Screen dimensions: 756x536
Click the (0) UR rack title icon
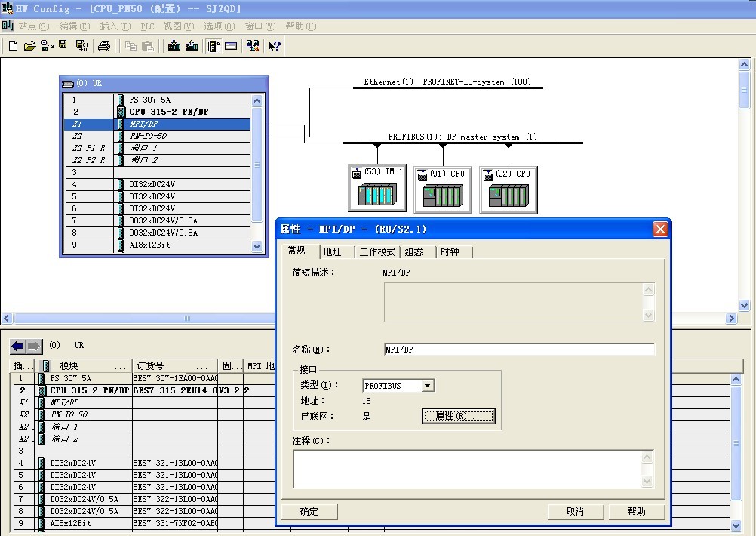68,84
